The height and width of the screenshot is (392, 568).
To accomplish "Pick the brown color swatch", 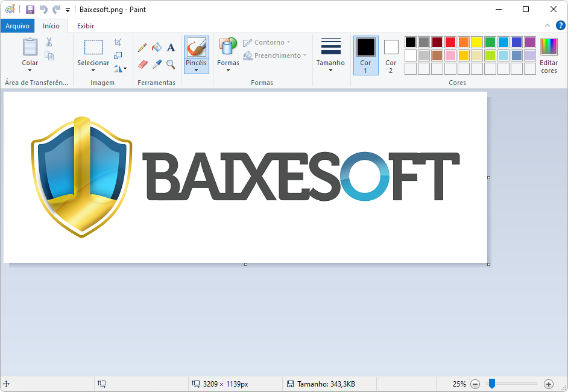I will [x=437, y=55].
